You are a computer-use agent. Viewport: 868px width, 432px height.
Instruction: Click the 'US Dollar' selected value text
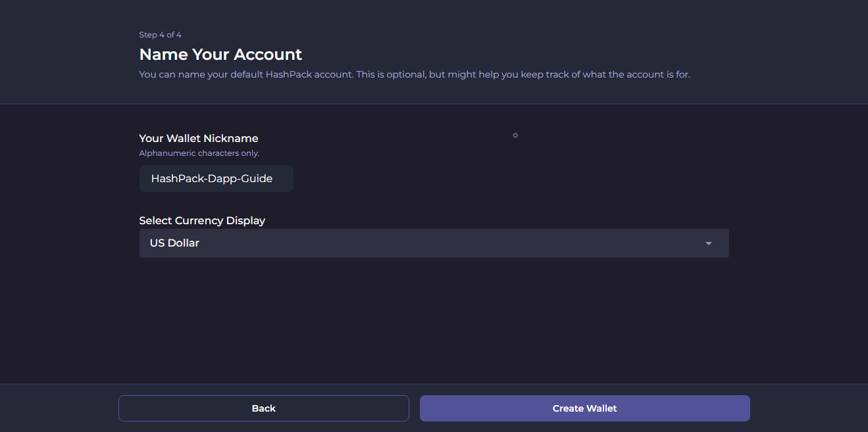tap(174, 243)
